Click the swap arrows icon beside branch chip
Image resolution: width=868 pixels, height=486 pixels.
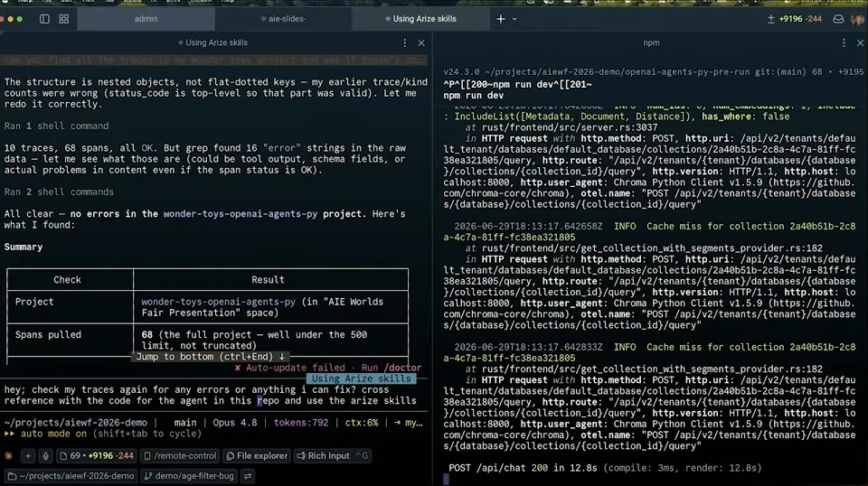tap(248, 475)
